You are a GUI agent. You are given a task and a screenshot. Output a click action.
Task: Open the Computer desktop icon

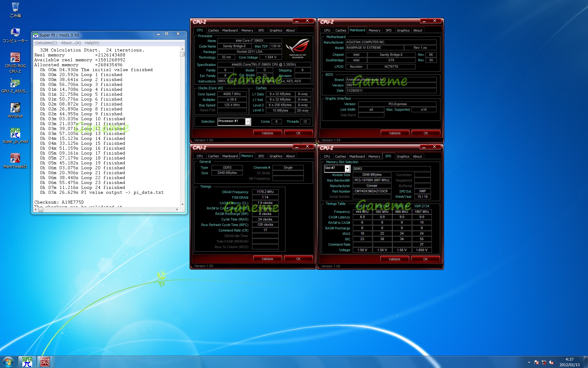pos(15,35)
